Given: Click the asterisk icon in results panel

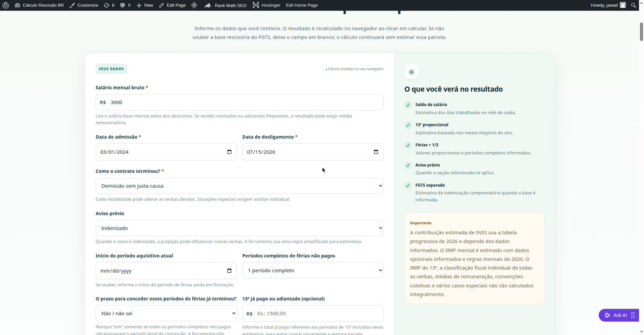Looking at the screenshot, I should click(411, 72).
